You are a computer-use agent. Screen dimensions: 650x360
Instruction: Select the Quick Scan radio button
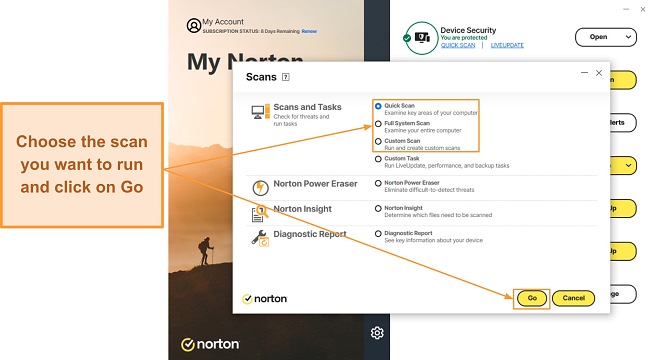pos(378,106)
